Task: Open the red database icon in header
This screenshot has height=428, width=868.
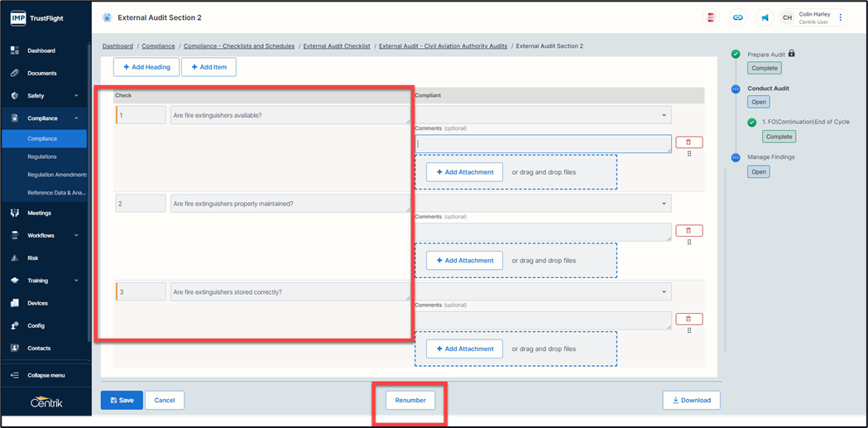Action: coord(710,17)
